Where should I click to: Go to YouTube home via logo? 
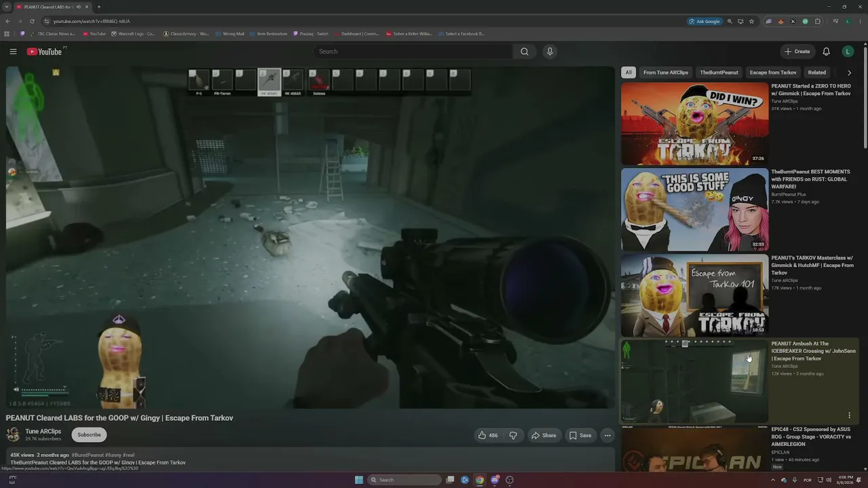[45, 52]
